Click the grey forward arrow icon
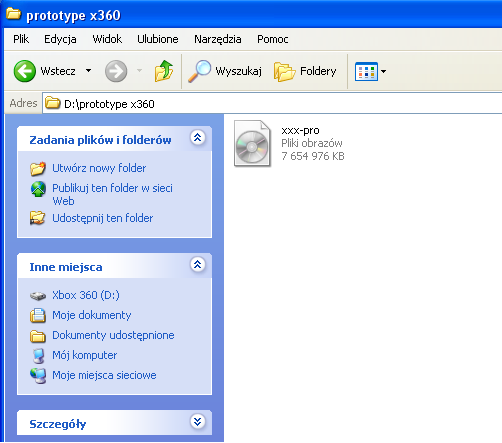 pos(116,71)
